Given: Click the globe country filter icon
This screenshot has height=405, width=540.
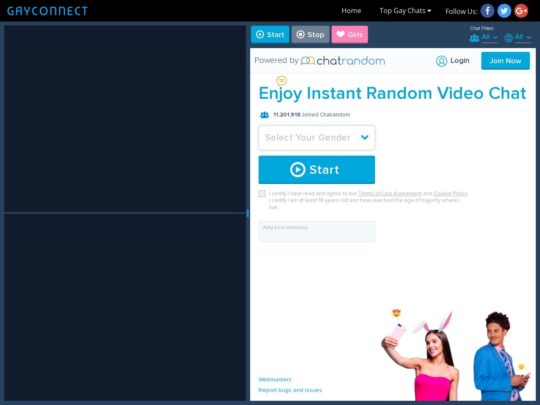Looking at the screenshot, I should (509, 38).
